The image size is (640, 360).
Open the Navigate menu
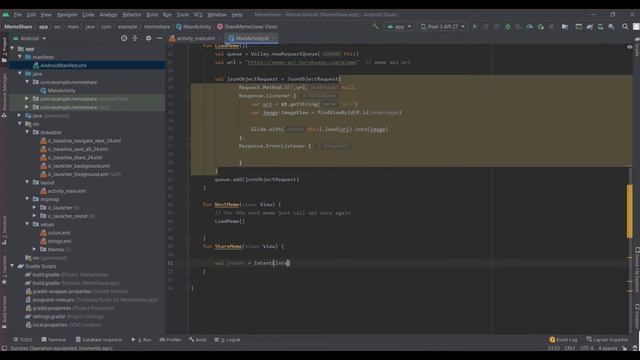coord(67,15)
